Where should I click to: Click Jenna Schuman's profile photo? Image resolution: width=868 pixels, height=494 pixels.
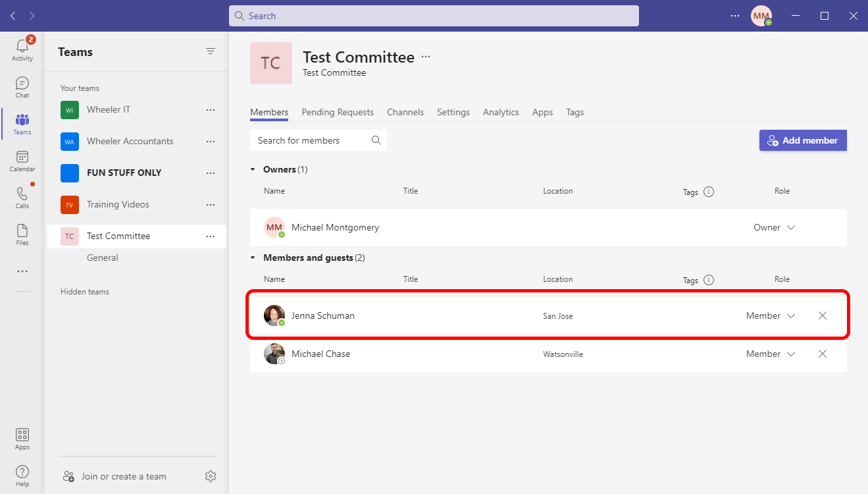(x=274, y=316)
